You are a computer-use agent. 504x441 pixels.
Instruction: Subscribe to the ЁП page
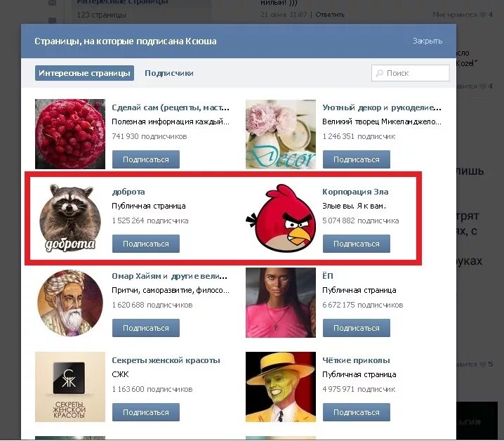click(357, 328)
